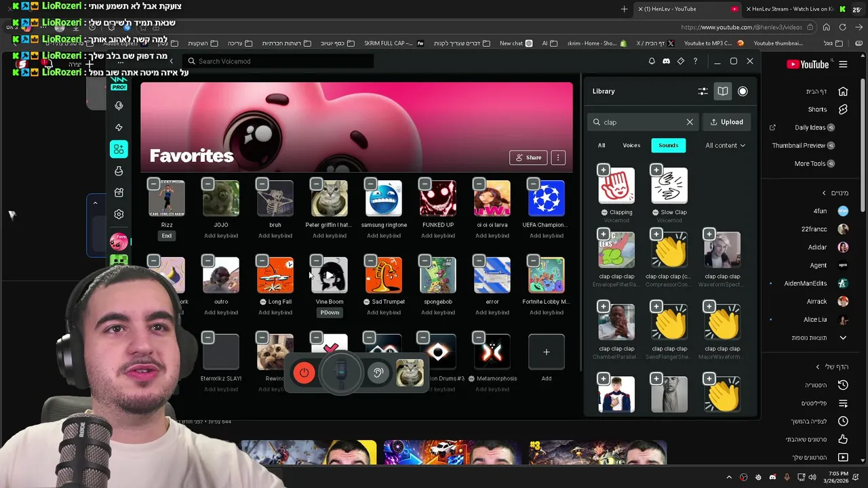Click the Upload button in Library

(x=727, y=122)
